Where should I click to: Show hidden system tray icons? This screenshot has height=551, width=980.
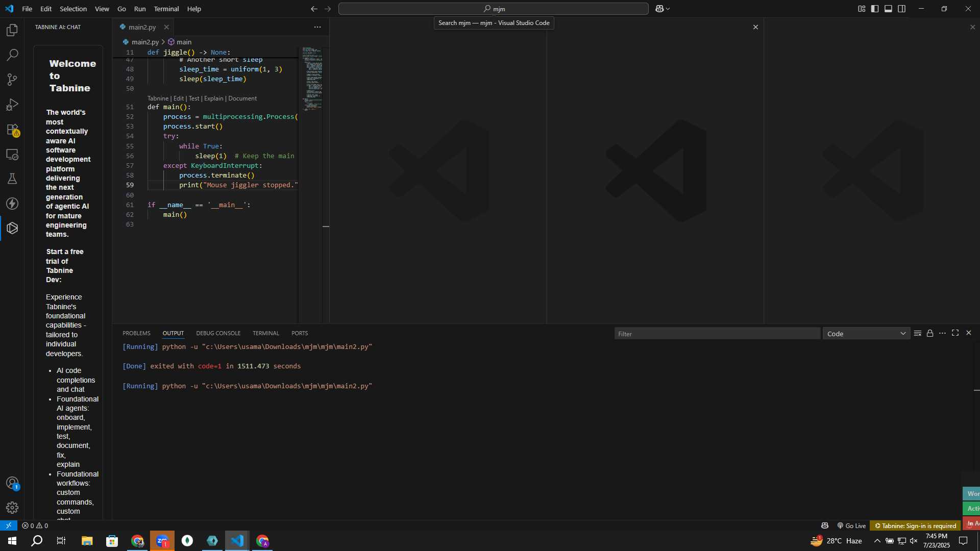coord(877,541)
